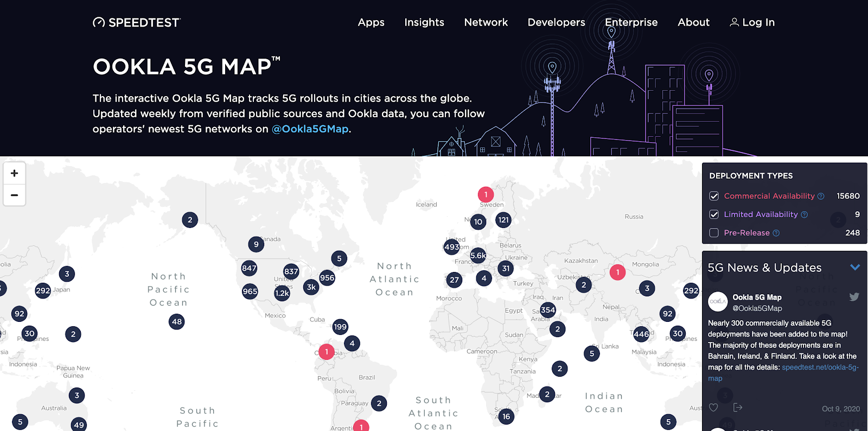Click the Speedtest logo
868x431 pixels.
pyautogui.click(x=137, y=22)
